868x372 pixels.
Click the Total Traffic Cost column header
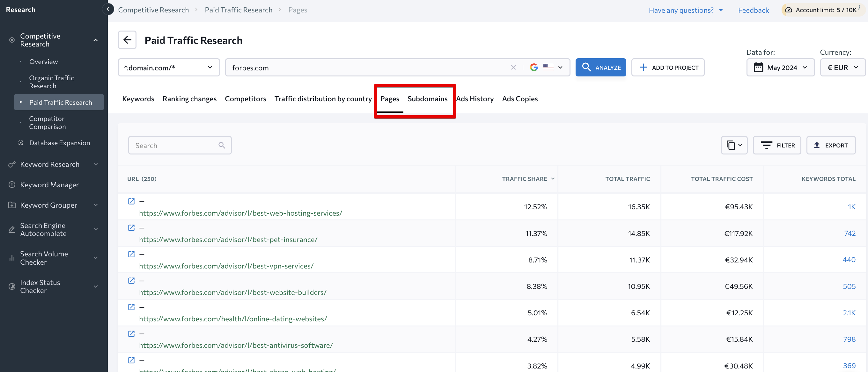coord(721,179)
